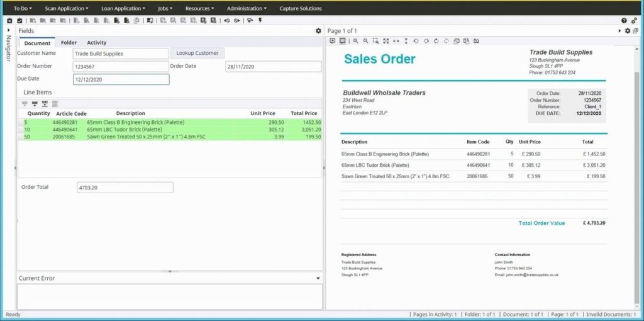
Task: Open Capture Solutions in the menu bar
Action: pyautogui.click(x=301, y=9)
